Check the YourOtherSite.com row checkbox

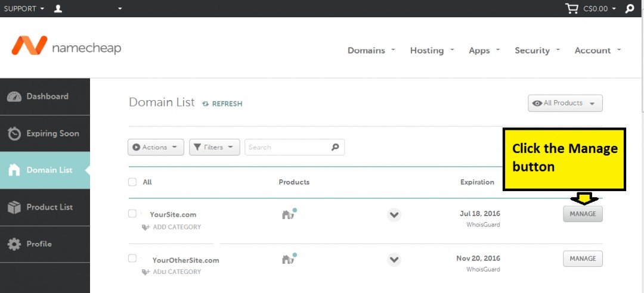[x=132, y=258]
